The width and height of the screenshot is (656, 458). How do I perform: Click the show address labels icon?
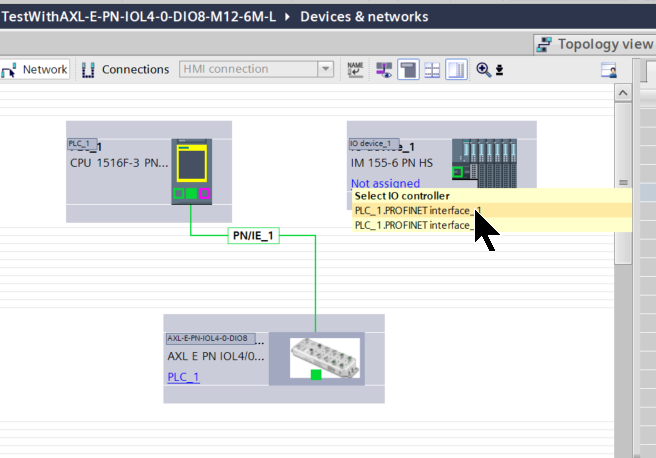(384, 70)
